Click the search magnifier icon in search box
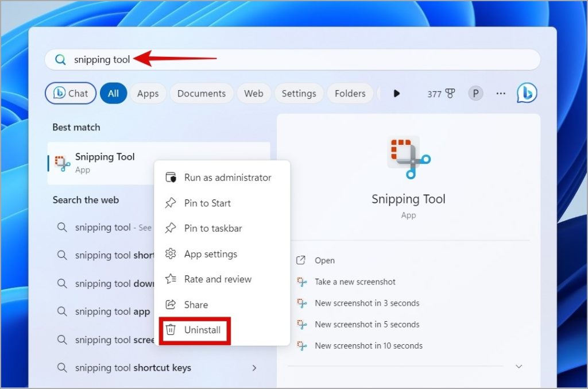Screen dimensions: 588x389 (x=60, y=59)
